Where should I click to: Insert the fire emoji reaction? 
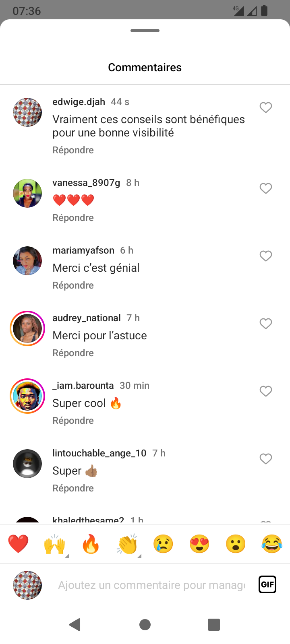point(91,544)
